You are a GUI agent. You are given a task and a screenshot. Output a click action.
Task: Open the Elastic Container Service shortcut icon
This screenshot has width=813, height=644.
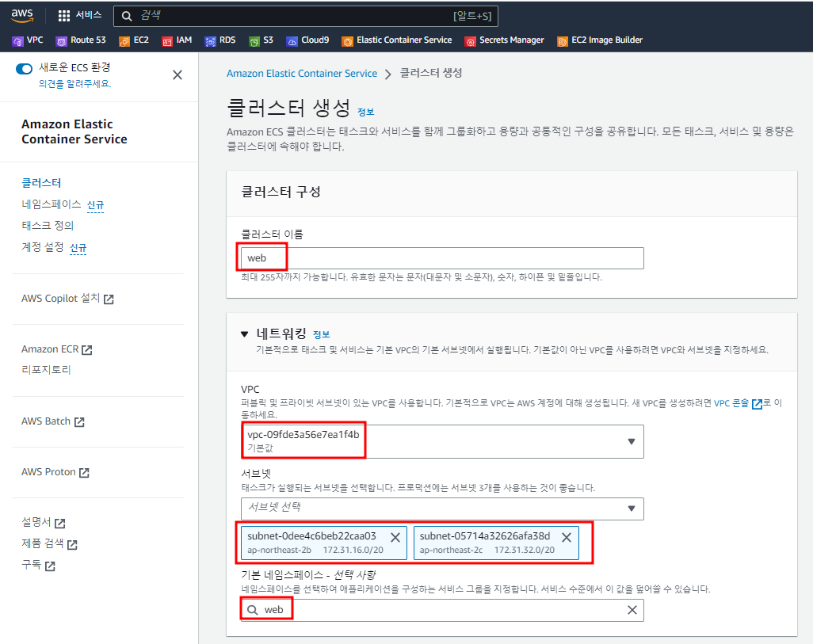pyautogui.click(x=347, y=41)
